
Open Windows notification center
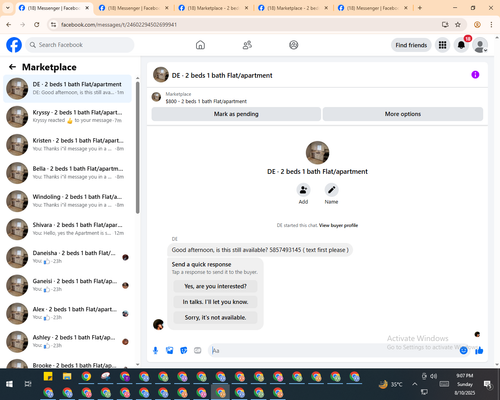coord(487,384)
